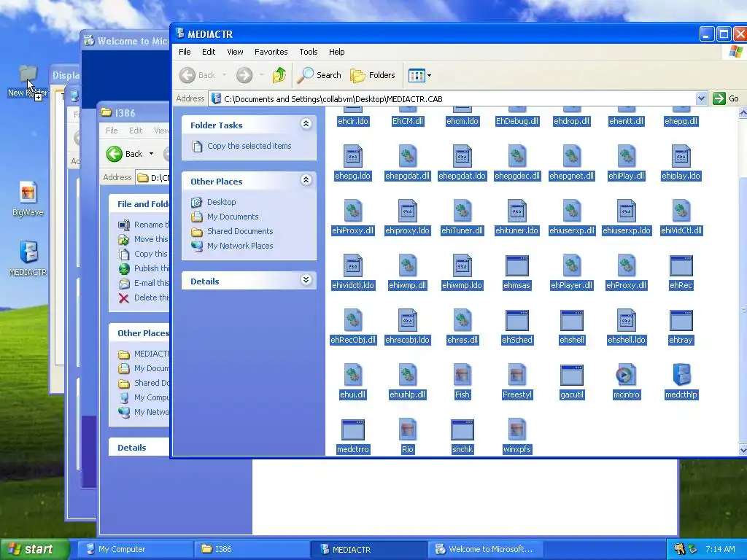Click Copy the selected items link
Screen dimensions: 747x560
click(x=249, y=146)
